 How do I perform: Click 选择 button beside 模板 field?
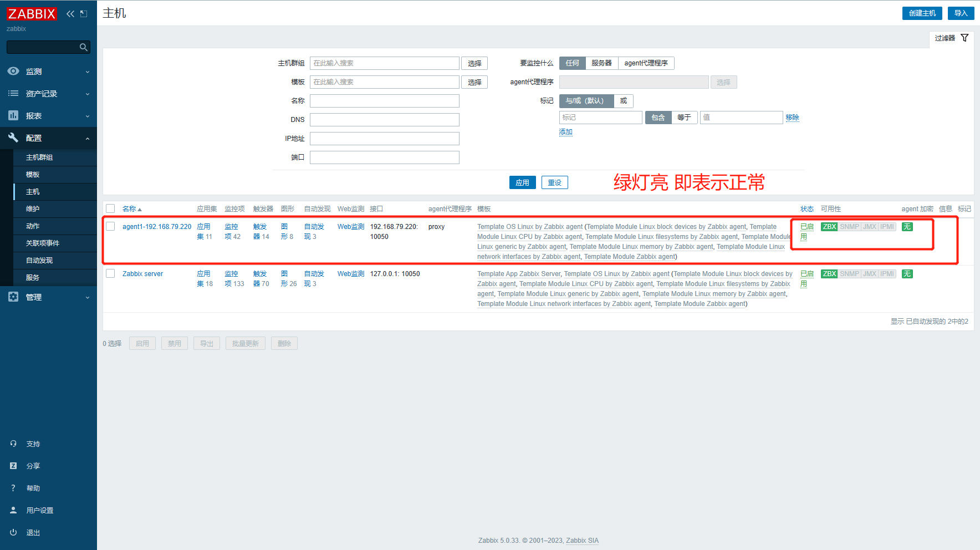[x=474, y=82]
